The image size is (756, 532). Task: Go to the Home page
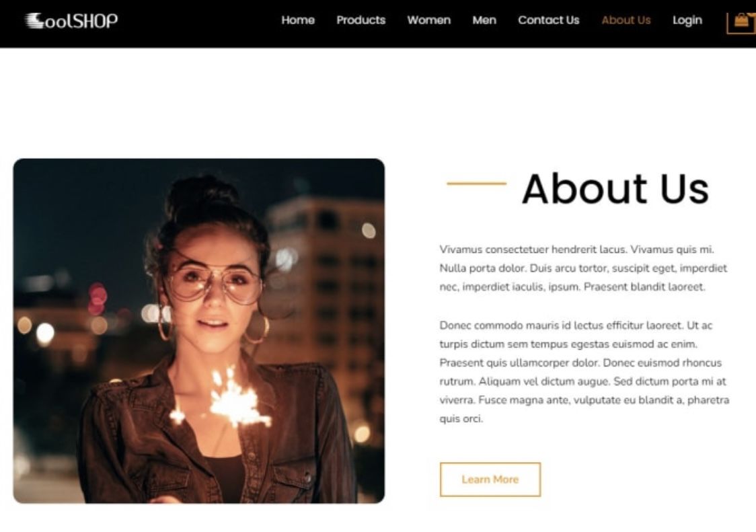point(298,20)
